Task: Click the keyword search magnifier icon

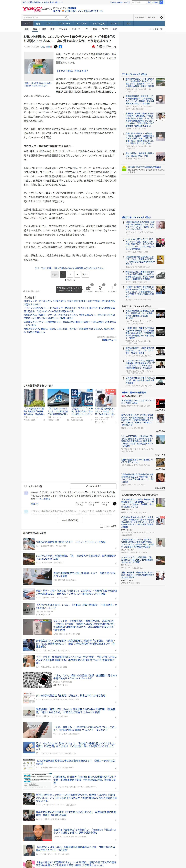Action: point(66,18)
